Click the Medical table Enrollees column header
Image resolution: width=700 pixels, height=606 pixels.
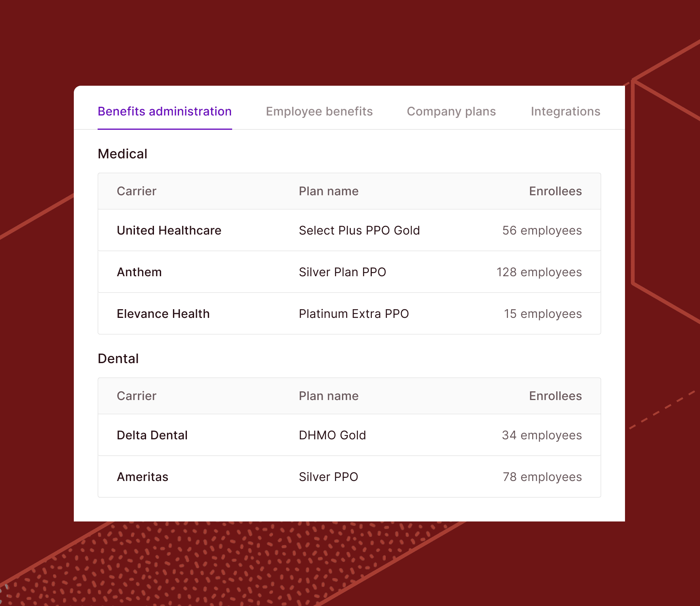[555, 191]
